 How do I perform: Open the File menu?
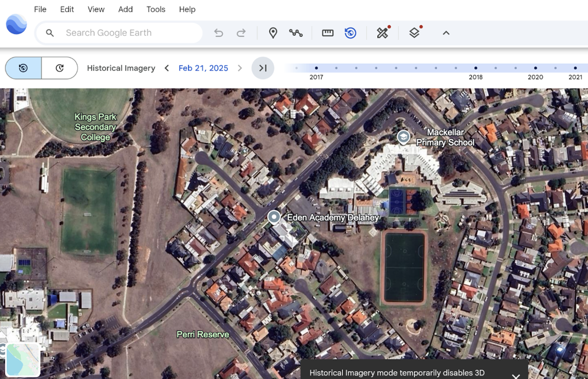click(40, 9)
